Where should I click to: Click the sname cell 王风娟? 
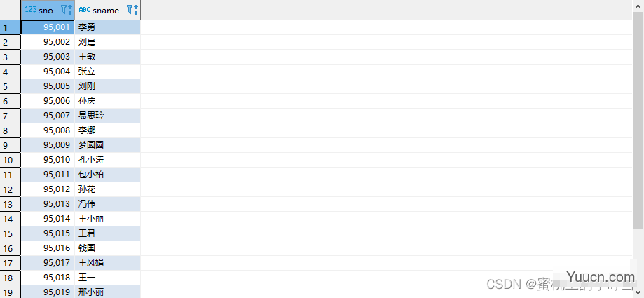pyautogui.click(x=108, y=263)
